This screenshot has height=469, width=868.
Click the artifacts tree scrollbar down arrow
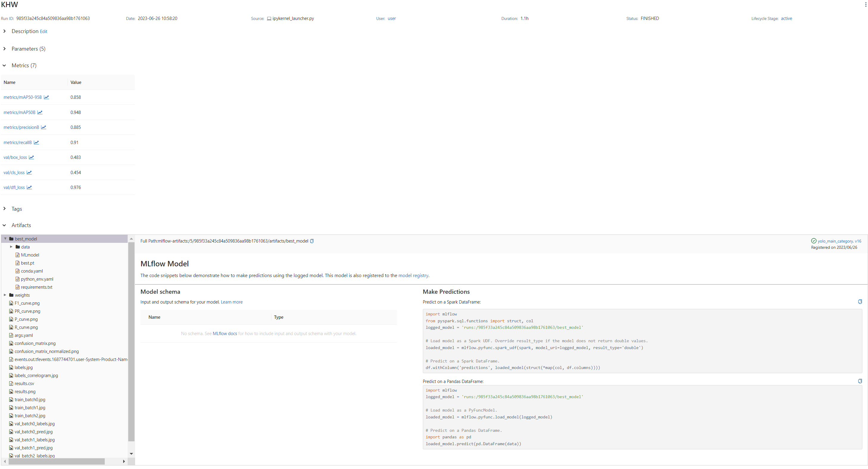(132, 454)
